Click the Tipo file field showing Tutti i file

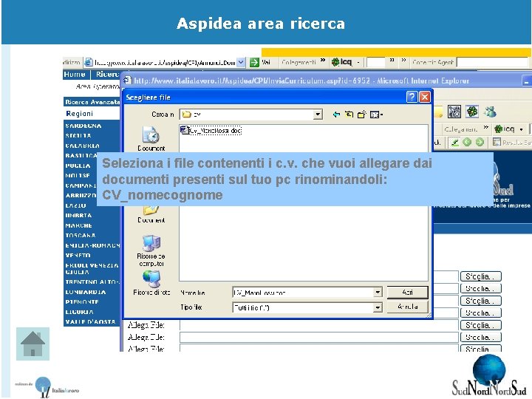tap(303, 307)
